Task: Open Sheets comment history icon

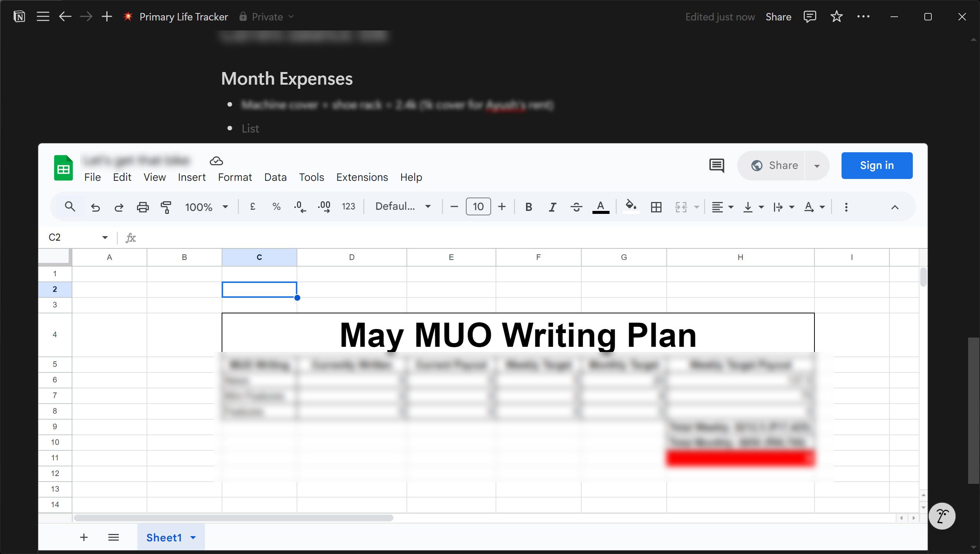Action: point(716,166)
